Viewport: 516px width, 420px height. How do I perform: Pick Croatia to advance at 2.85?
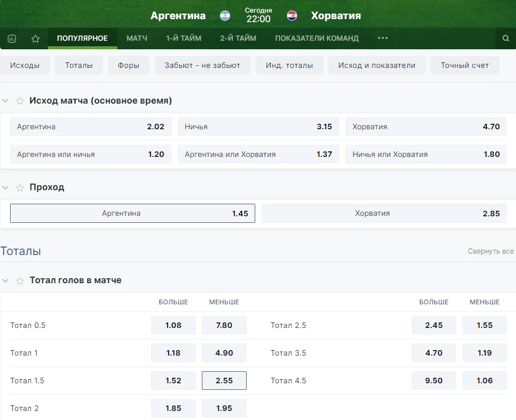pos(385,213)
